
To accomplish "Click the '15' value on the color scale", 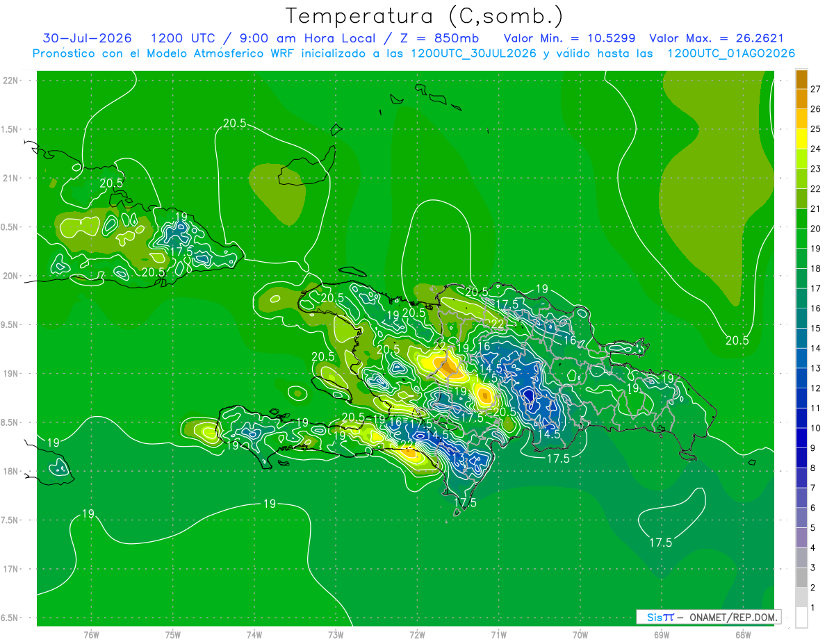I will 815,328.
